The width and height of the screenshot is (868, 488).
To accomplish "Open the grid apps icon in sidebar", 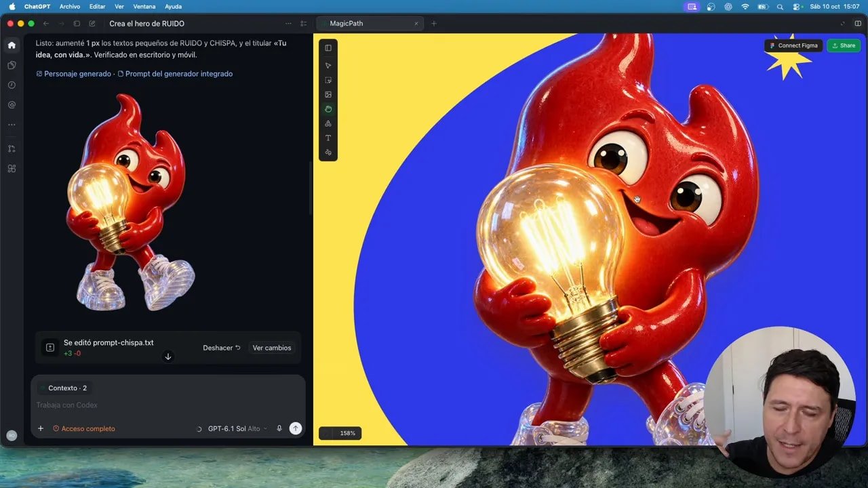I will click(12, 168).
